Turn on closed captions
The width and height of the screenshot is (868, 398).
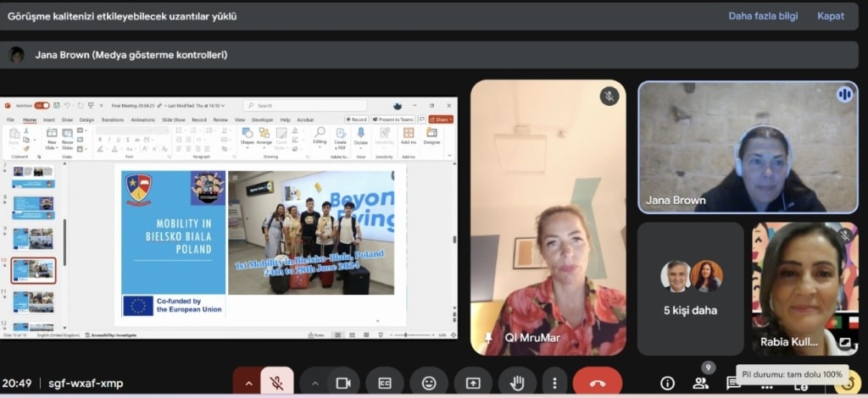click(x=385, y=383)
